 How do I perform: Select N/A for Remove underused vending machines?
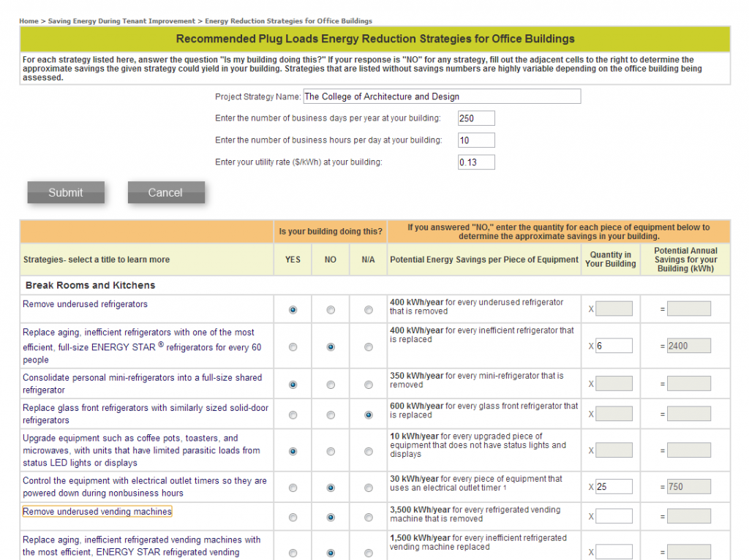click(369, 518)
